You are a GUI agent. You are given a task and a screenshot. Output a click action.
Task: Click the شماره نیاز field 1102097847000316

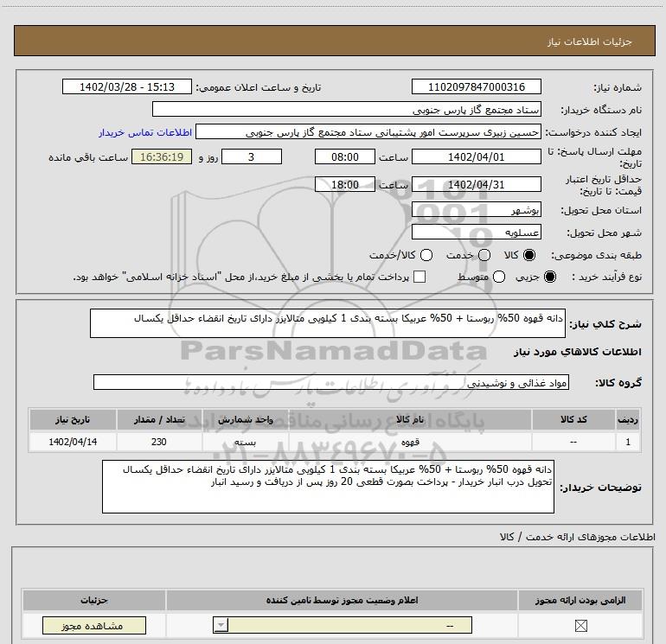coord(476,87)
